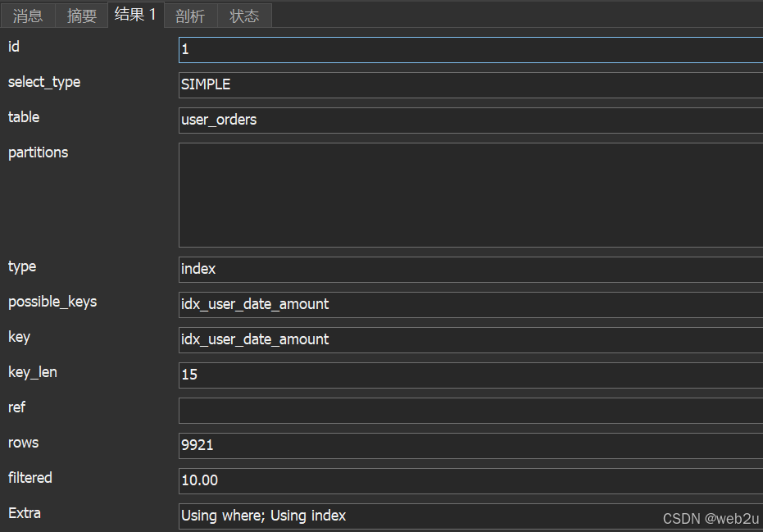Viewport: 763px width, 532px height.
Task: Click the empty ref field
Action: (x=470, y=410)
